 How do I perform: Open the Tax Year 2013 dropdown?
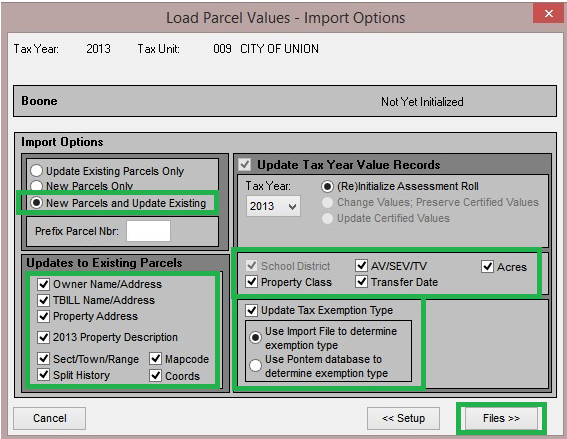click(x=273, y=206)
